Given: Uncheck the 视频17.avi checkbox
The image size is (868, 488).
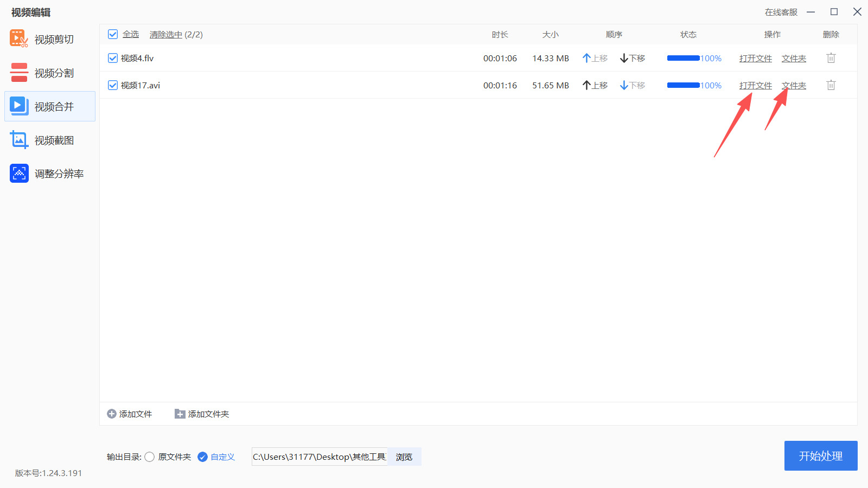Looking at the screenshot, I should tap(113, 85).
